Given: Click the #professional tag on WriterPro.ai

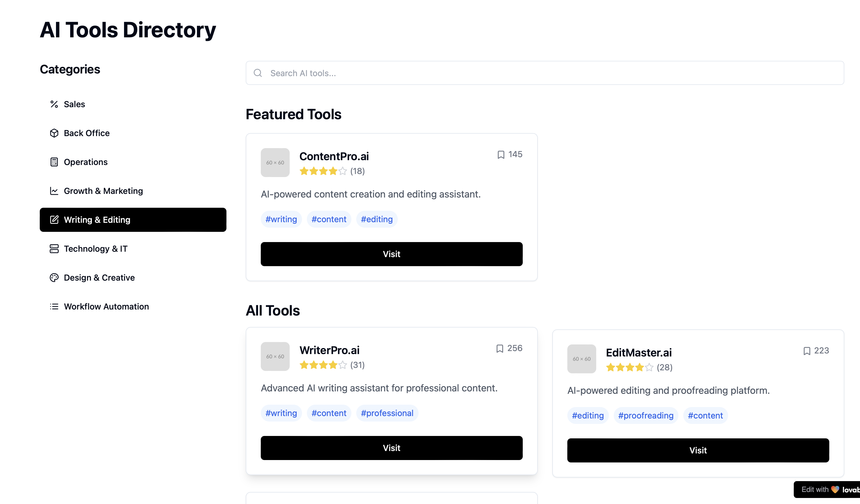Looking at the screenshot, I should tap(387, 413).
